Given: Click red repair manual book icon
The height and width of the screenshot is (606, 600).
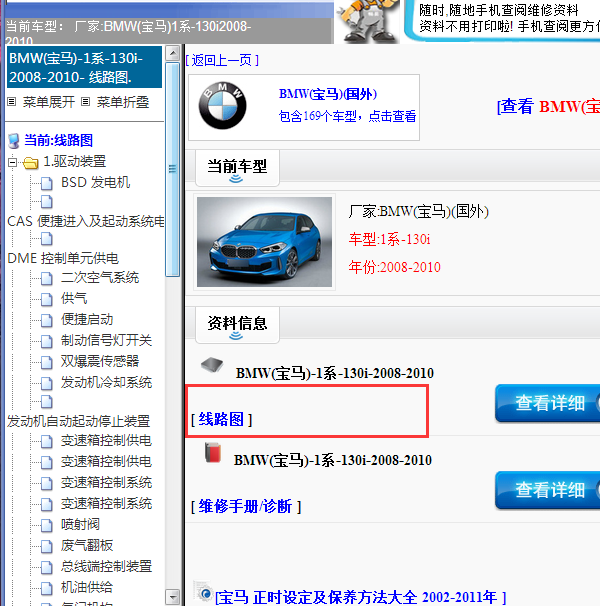Looking at the screenshot, I should click(213, 453).
